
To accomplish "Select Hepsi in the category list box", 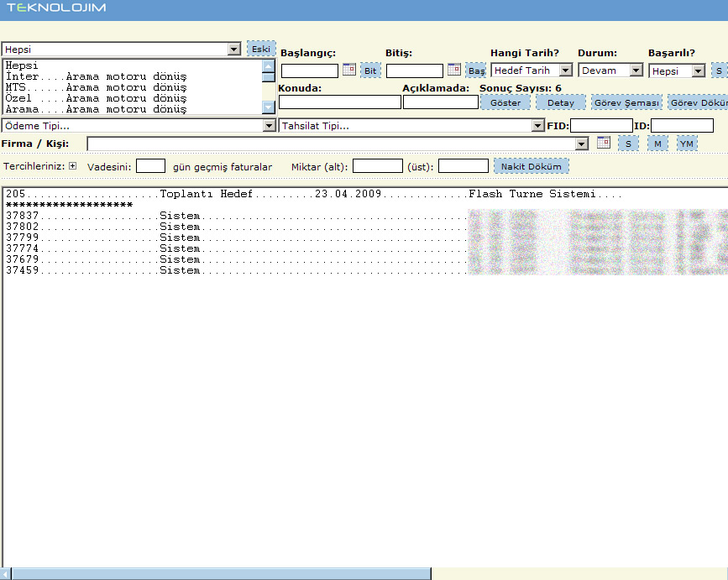I will tap(133, 65).
